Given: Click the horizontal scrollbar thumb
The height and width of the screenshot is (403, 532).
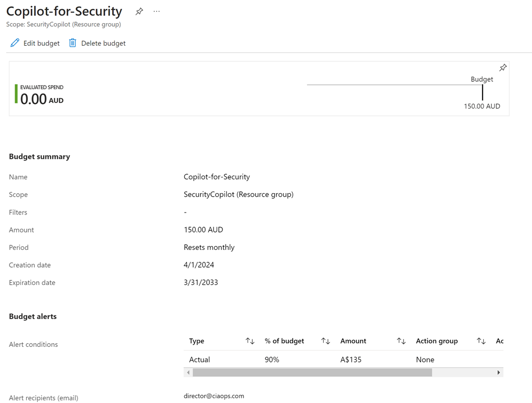Looking at the screenshot, I should coord(312,373).
